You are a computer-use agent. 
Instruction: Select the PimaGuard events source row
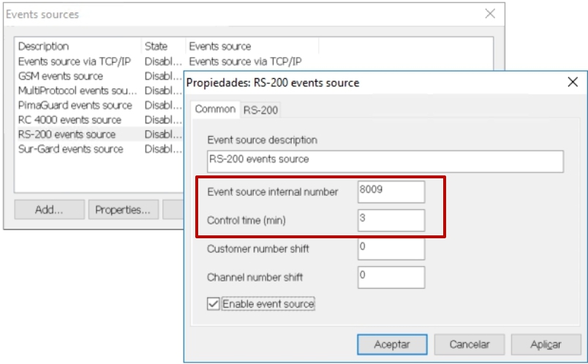75,105
